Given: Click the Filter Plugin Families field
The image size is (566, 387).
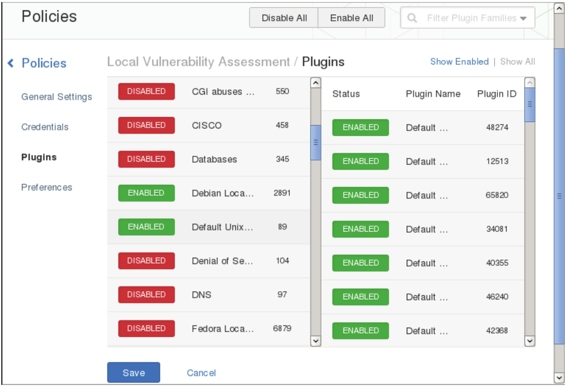Looking at the screenshot, I should [467, 18].
